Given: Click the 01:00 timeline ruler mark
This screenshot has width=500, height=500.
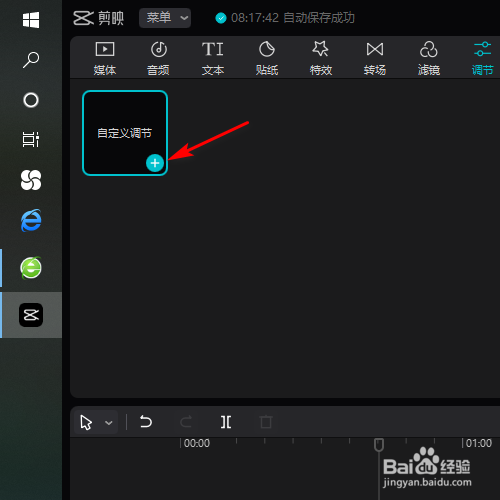Looking at the screenshot, I should [479, 443].
